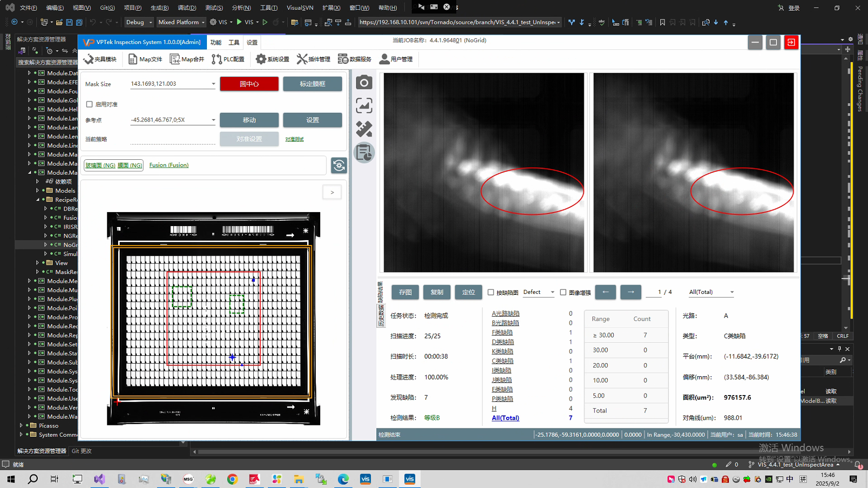Image resolution: width=868 pixels, height=488 pixels.
Task: Expand the Defect type dropdown
Action: point(552,292)
